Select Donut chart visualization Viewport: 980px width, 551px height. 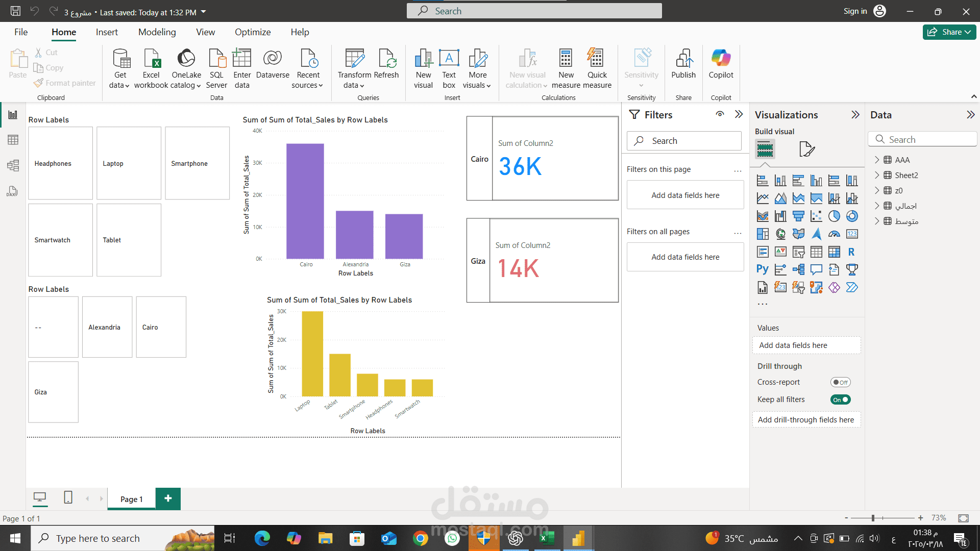click(852, 216)
